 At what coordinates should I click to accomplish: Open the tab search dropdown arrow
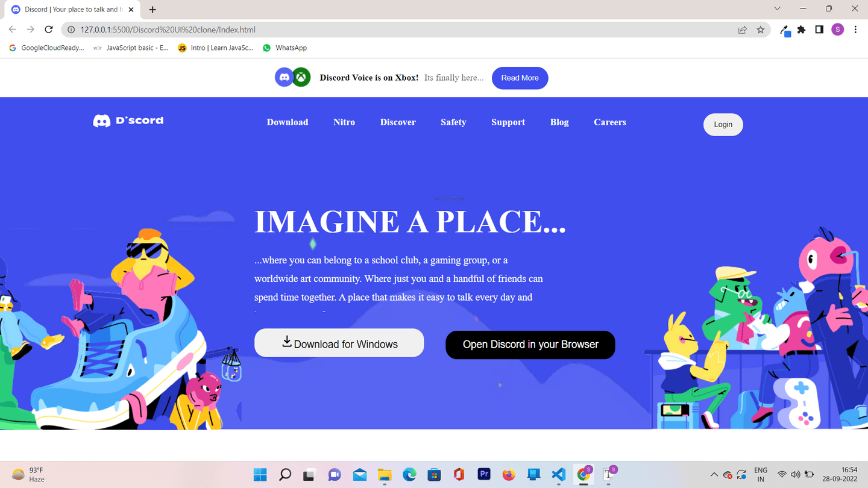click(777, 8)
